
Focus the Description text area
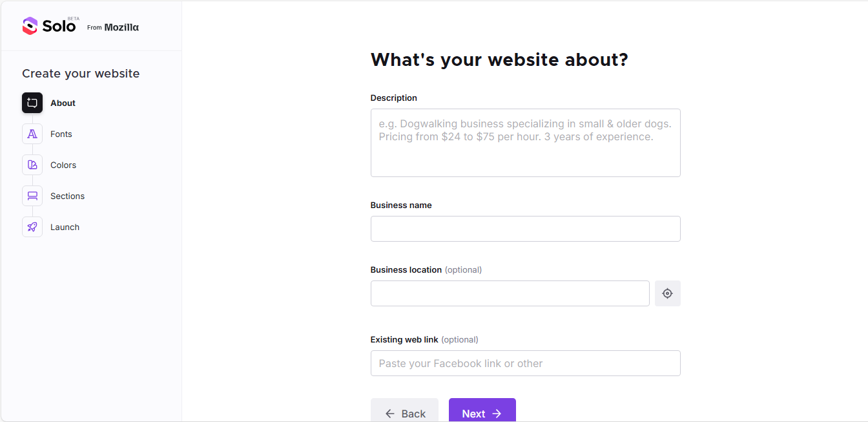tap(525, 143)
